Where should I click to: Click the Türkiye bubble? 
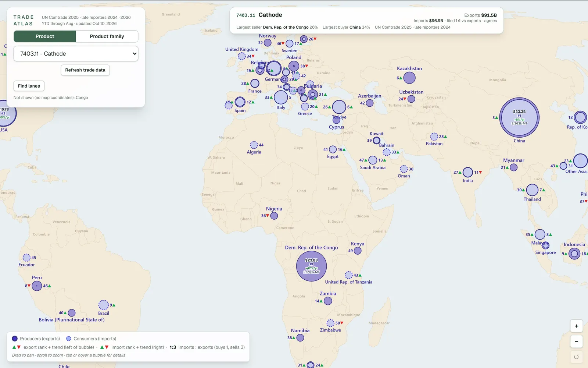[x=339, y=107]
